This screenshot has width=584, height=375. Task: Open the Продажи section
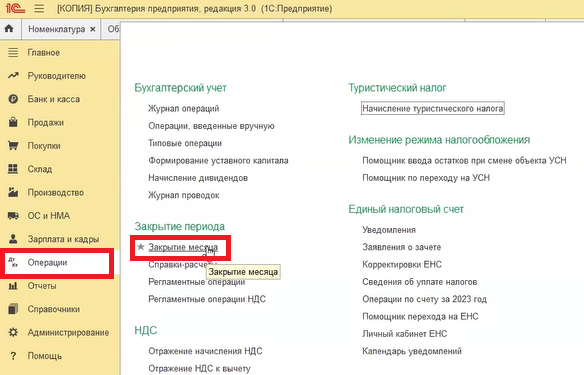point(46,123)
